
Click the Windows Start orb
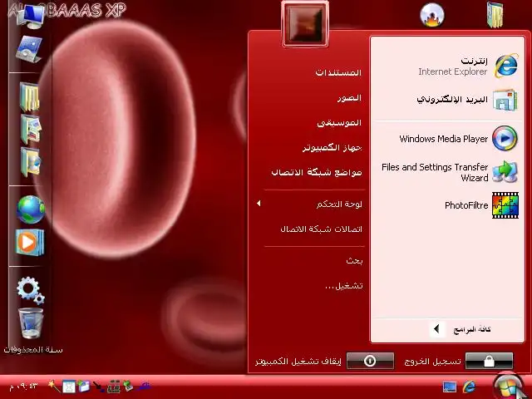[x=508, y=386]
